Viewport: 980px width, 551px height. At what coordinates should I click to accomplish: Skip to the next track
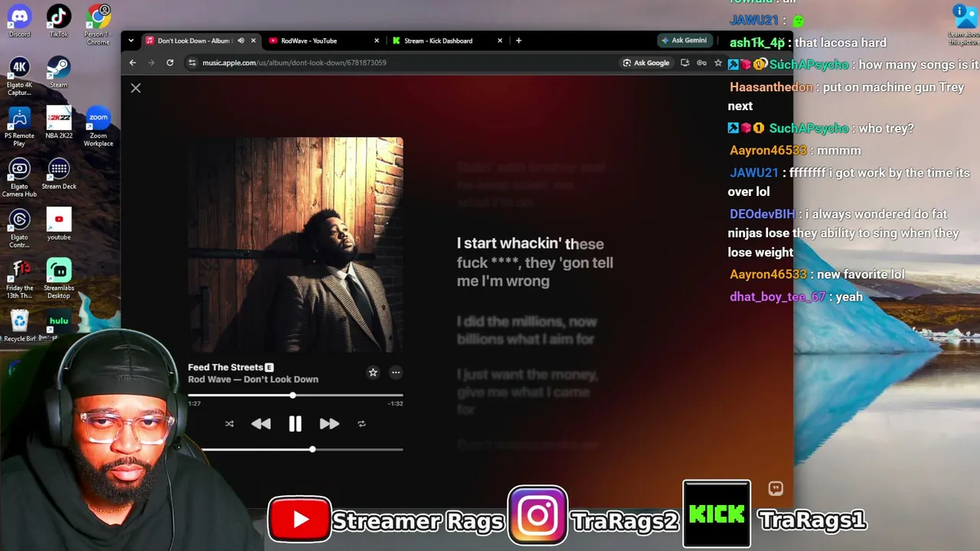[329, 424]
